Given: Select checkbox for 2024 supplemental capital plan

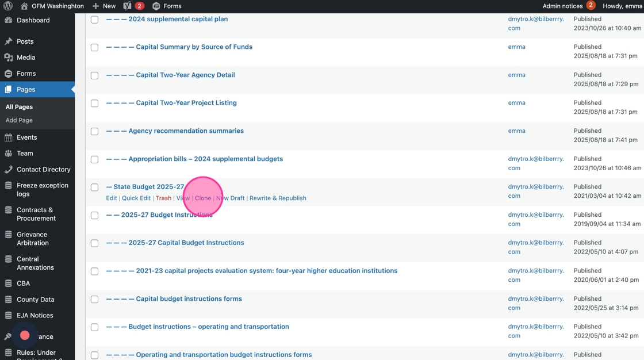Looking at the screenshot, I should pyautogui.click(x=94, y=20).
